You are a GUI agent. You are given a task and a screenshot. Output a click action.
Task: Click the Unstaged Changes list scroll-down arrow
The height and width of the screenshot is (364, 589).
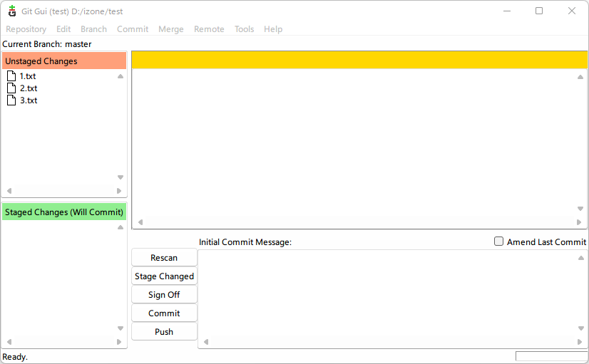[121, 177]
